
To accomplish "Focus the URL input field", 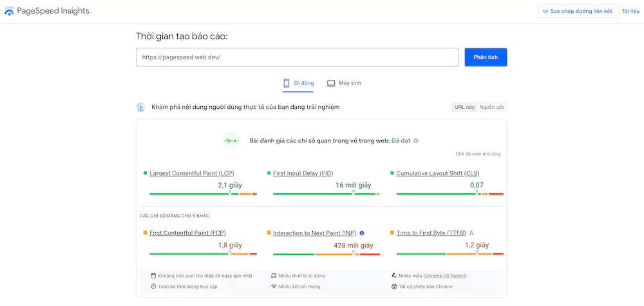I will pos(297,57).
